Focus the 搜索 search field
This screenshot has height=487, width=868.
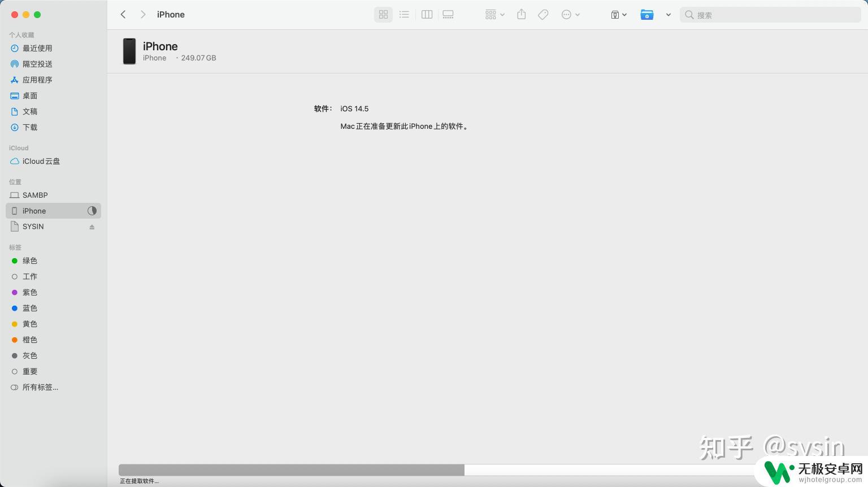pyautogui.click(x=770, y=15)
